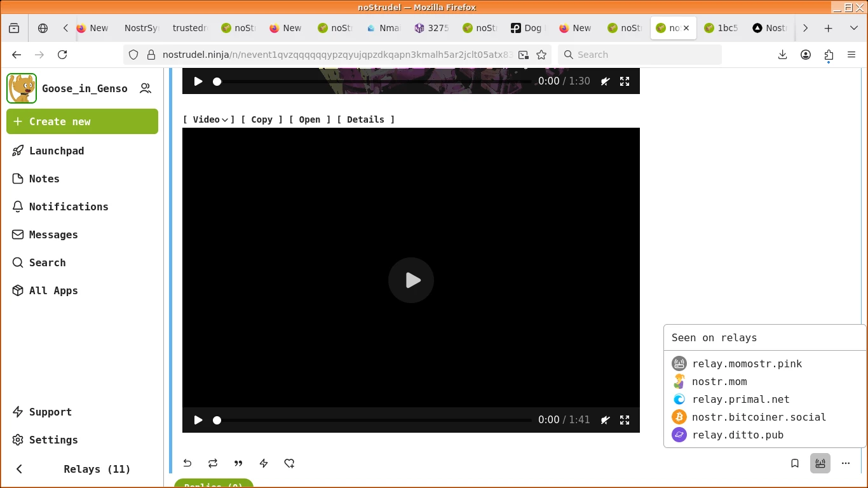Show the list all tabs dropdown
The height and width of the screenshot is (488, 868).
(853, 28)
